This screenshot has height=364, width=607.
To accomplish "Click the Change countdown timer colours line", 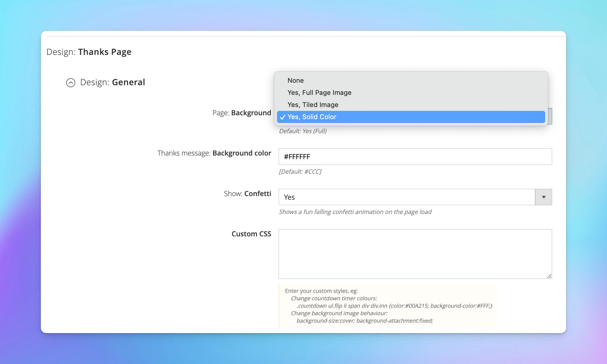I will coord(334,298).
